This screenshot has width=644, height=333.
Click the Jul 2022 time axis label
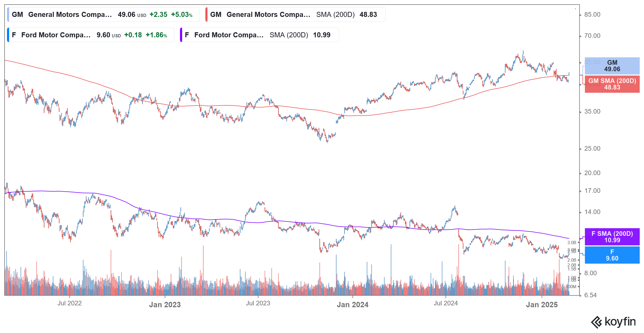click(x=69, y=303)
